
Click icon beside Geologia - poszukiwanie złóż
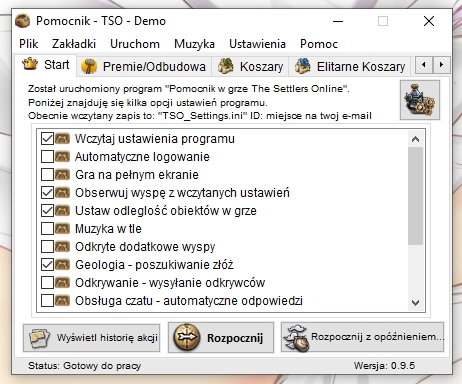click(x=62, y=264)
